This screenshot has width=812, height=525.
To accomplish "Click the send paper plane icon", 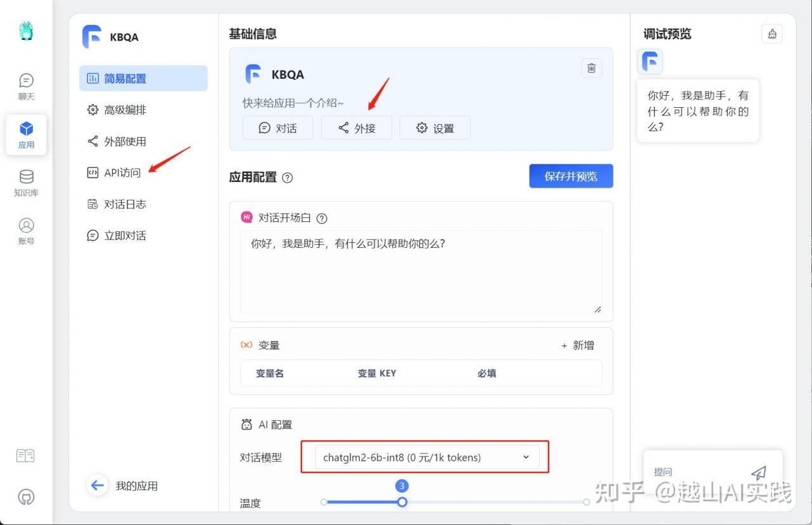I will tap(759, 472).
